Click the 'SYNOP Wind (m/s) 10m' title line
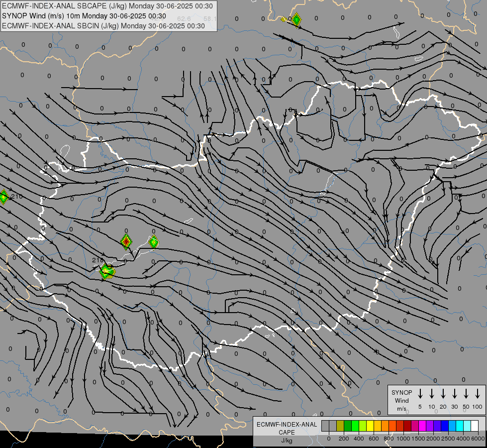Viewport: 487px width, 448px height. pyautogui.click(x=84, y=16)
